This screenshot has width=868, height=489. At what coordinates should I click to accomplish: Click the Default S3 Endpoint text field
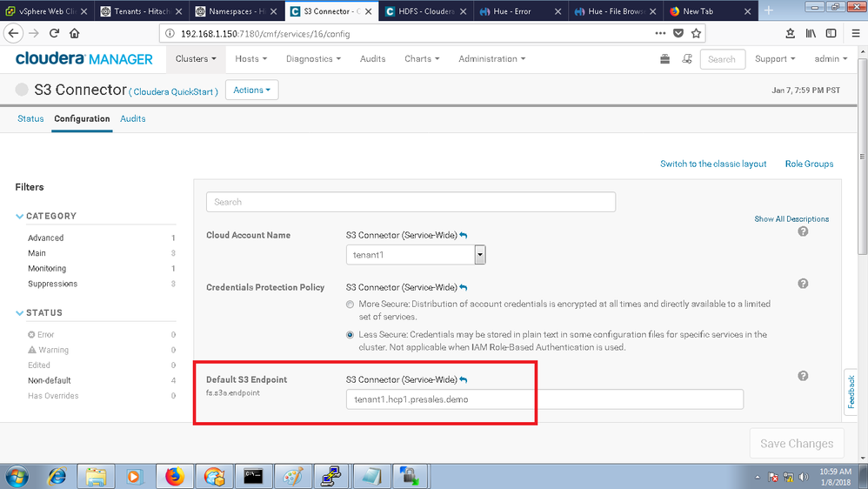coord(544,399)
